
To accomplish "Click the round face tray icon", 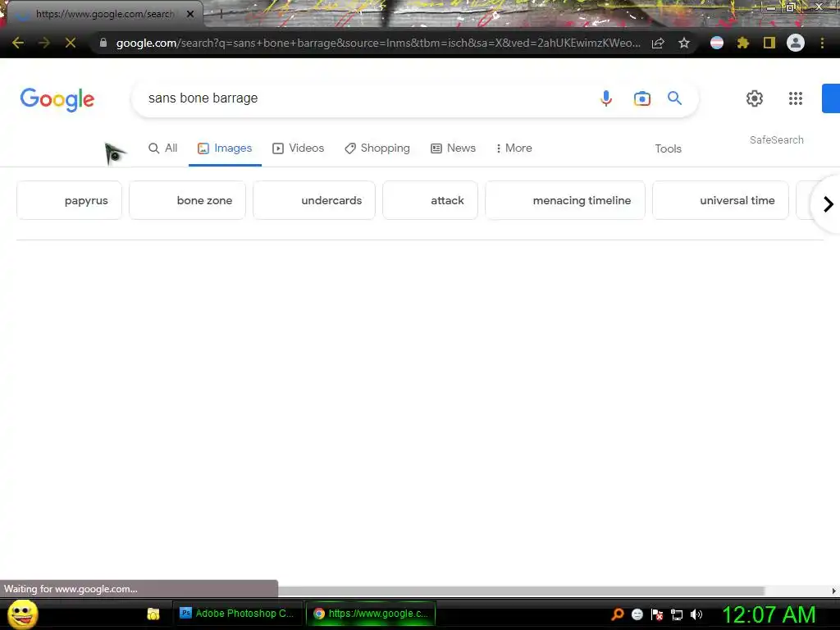I will pos(637,614).
